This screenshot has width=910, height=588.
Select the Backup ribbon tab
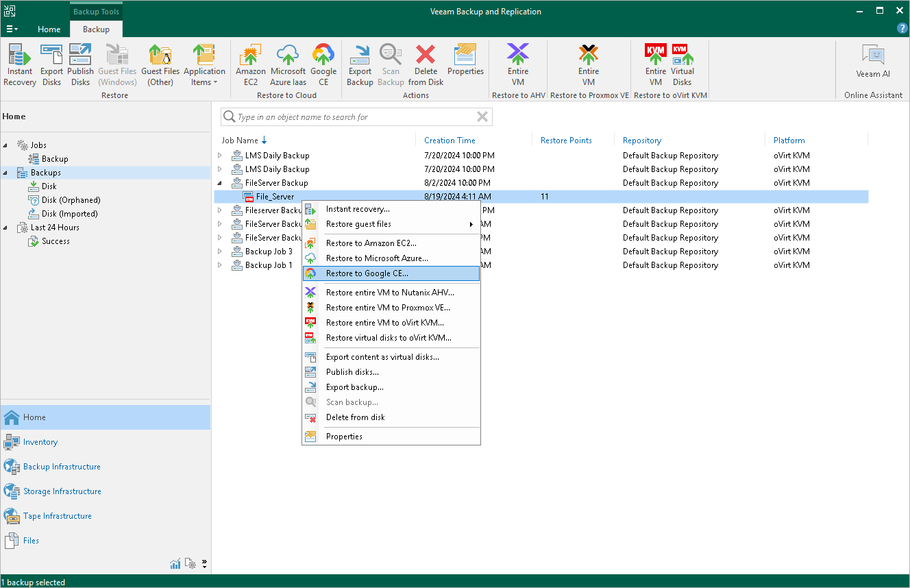point(96,29)
